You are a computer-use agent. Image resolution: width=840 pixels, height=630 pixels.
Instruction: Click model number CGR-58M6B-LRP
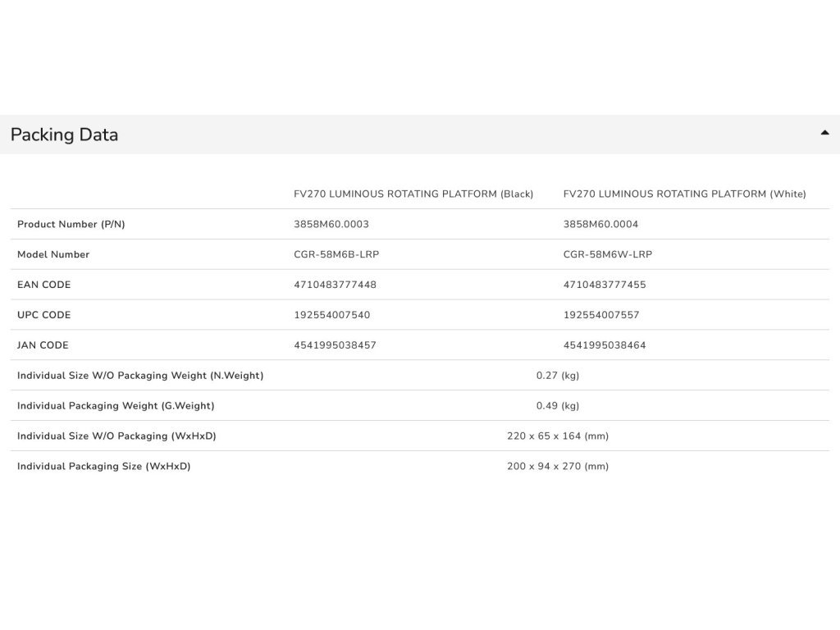(336, 254)
